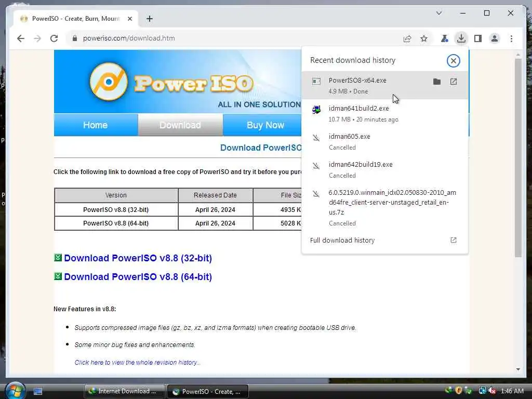This screenshot has width=532, height=399.
Task: Click page scrollbar down arrow
Action: [518, 369]
